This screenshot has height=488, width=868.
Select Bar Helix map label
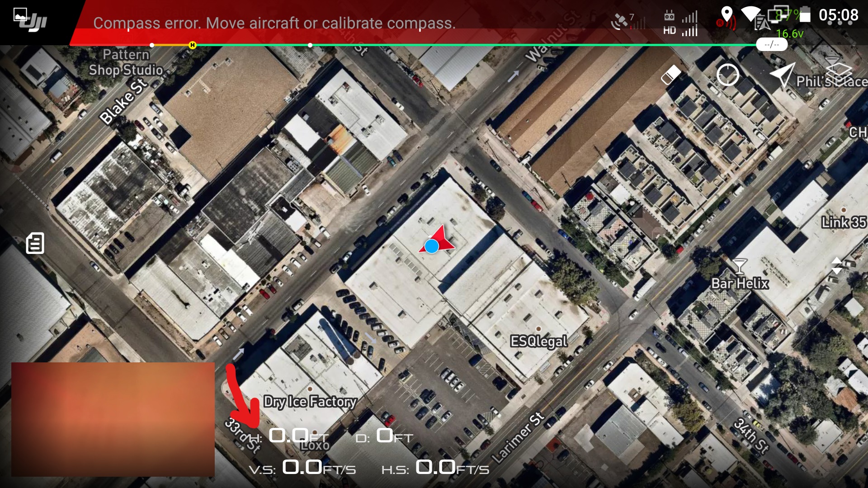740,283
